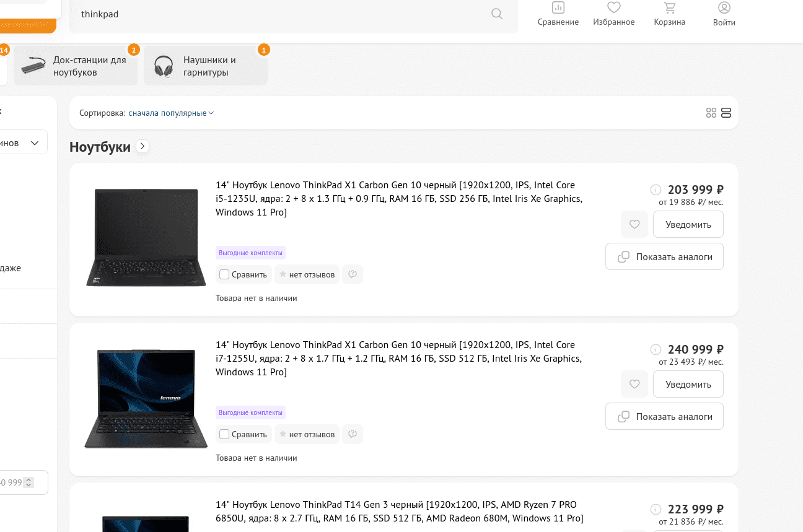Open the Корзина shopping cart
The width and height of the screenshot is (803, 532).
click(x=669, y=14)
